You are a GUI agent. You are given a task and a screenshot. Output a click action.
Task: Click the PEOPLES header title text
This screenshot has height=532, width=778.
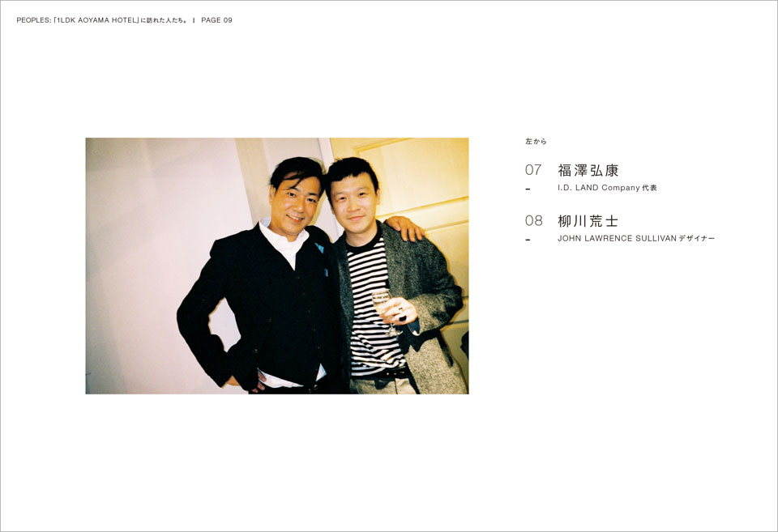tap(102, 20)
